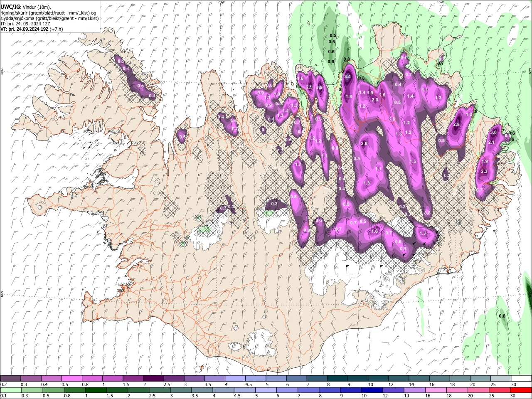This screenshot has height=399, width=532.
Task: Pick the darkest purple 2 to 2.5 swatch
Action: (x=153, y=378)
